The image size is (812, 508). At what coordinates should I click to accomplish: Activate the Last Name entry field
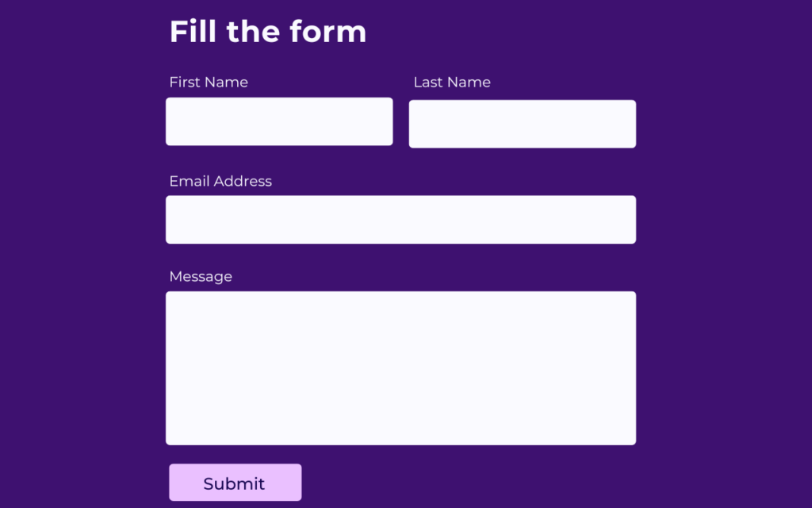[522, 124]
